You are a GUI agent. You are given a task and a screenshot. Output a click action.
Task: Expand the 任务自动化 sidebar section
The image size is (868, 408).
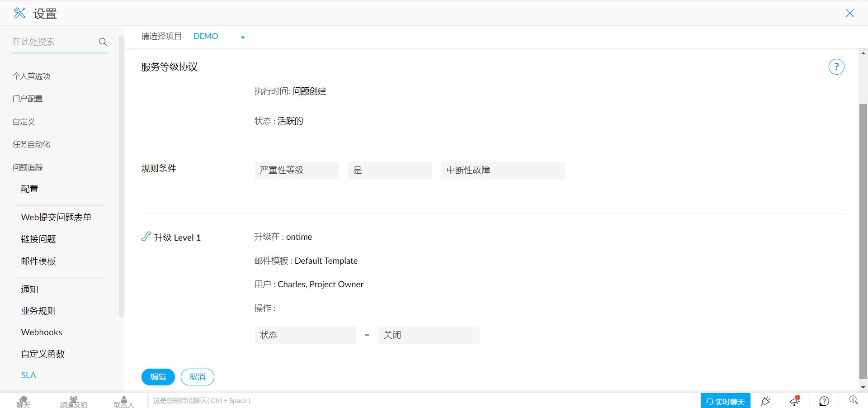pyautogui.click(x=31, y=144)
